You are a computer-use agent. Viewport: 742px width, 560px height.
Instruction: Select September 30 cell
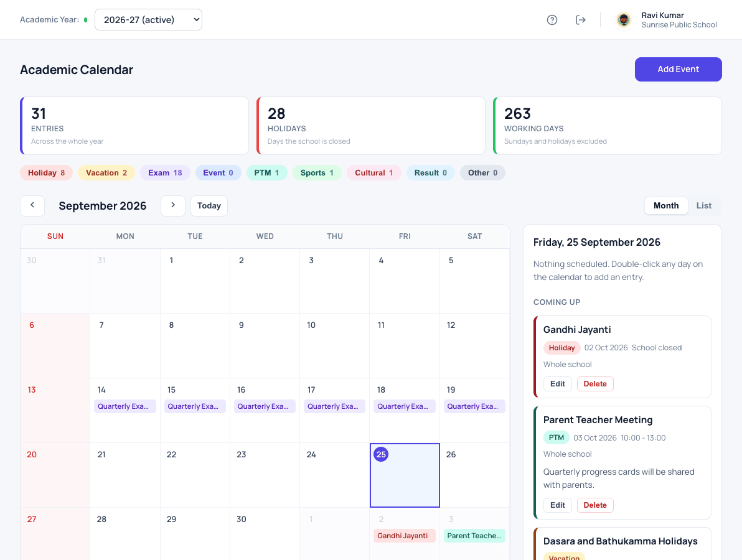tap(265, 534)
